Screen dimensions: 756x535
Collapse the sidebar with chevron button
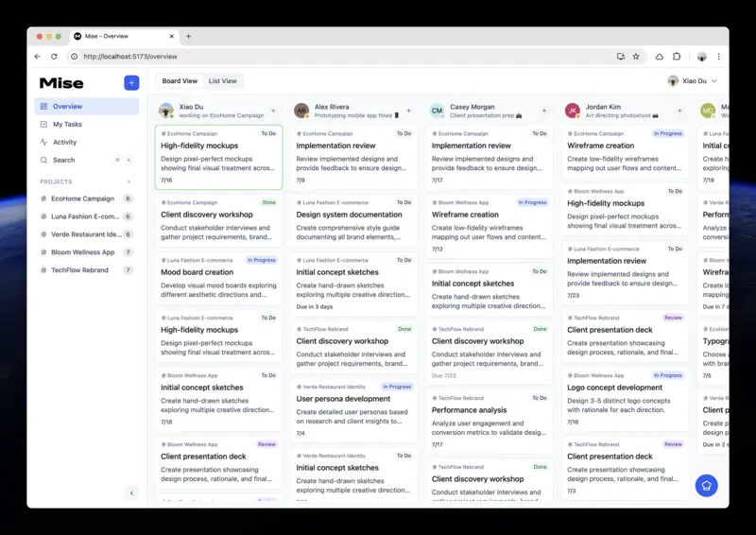131,492
